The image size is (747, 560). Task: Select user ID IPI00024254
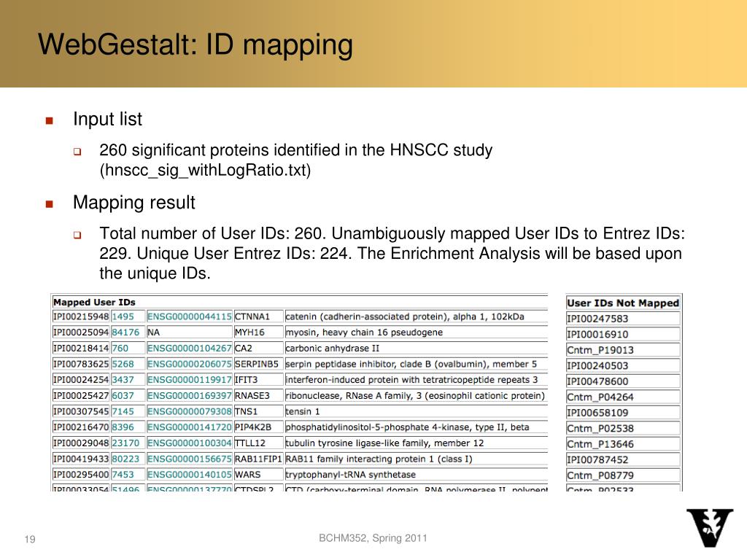coord(81,379)
